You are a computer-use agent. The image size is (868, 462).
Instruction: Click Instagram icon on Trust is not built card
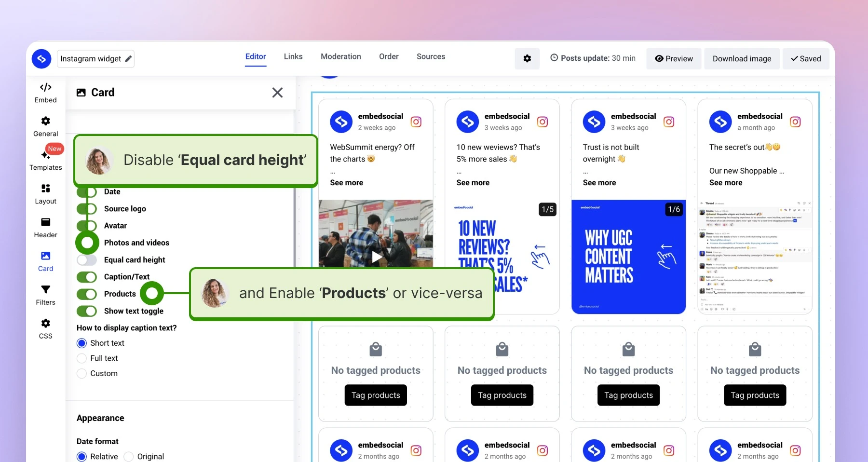click(669, 122)
